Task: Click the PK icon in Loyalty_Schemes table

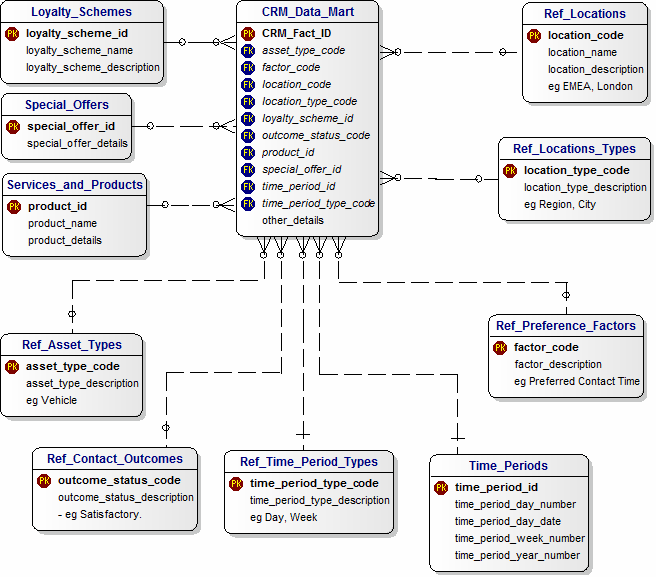Action: tap(12, 33)
